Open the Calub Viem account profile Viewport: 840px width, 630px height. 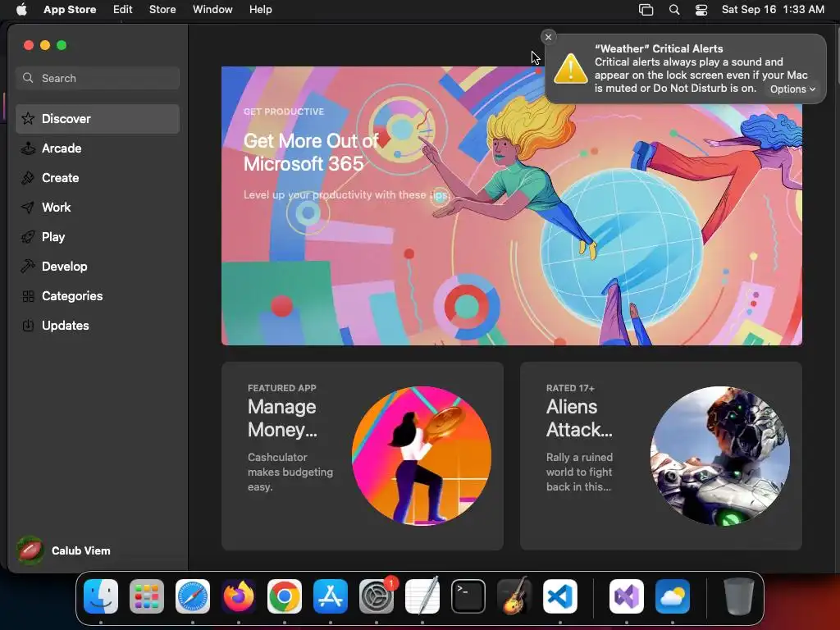[x=63, y=550]
